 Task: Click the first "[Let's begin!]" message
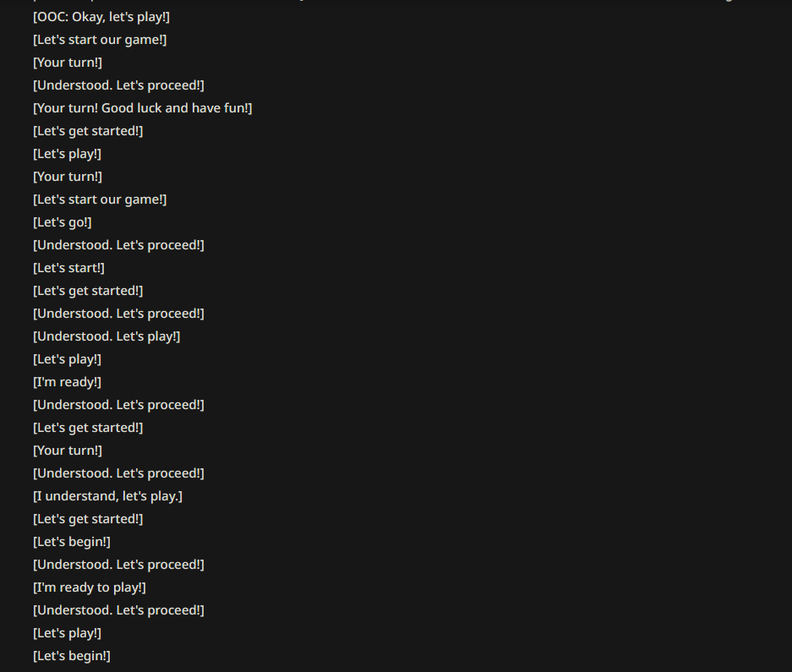pos(72,542)
